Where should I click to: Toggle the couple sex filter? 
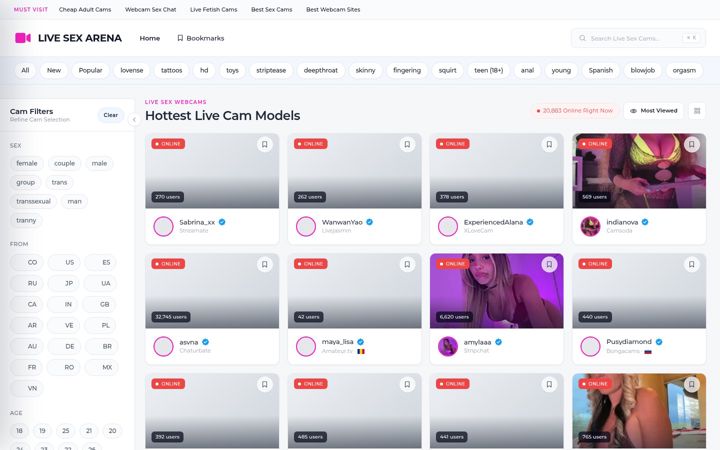point(64,163)
